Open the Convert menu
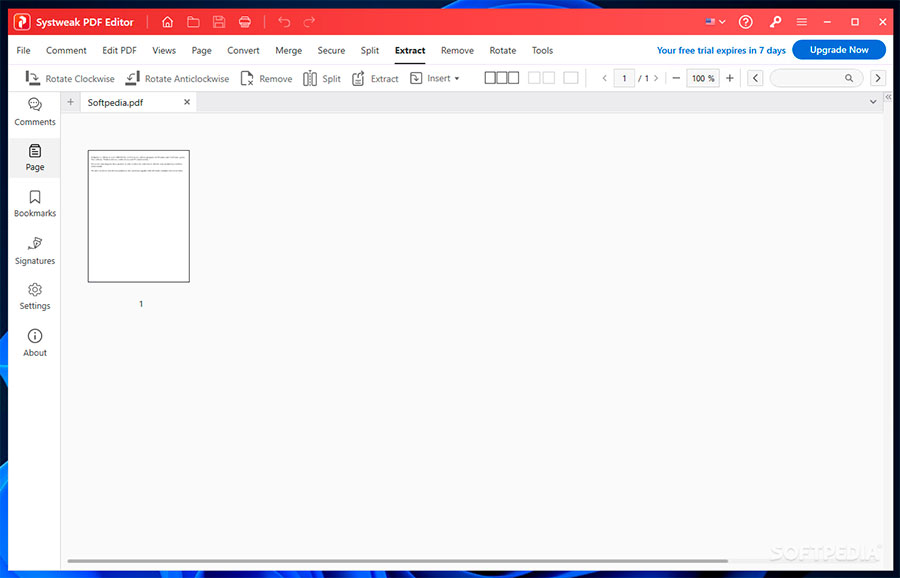This screenshot has height=578, width=900. 243,50
